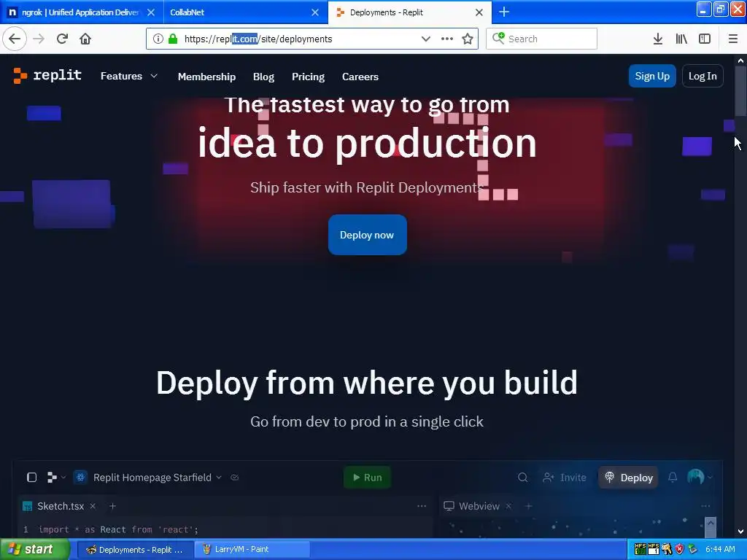
Task: Click the React icon beside project name
Action: [80, 477]
